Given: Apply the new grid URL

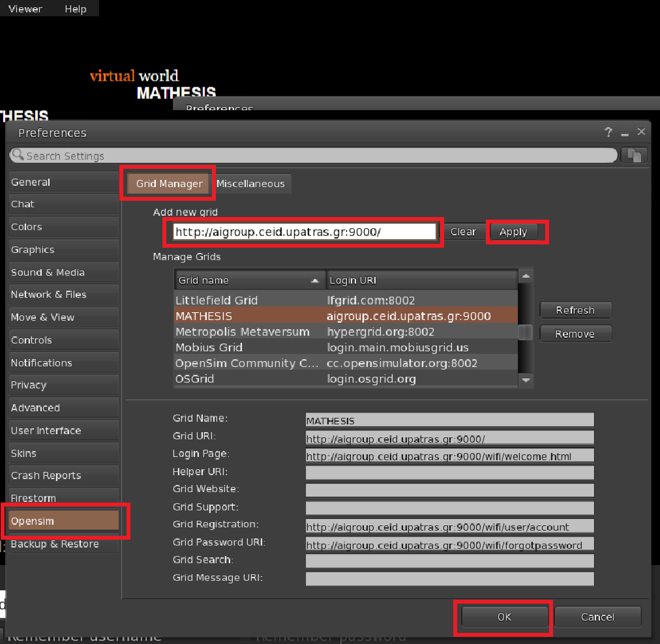Looking at the screenshot, I should [513, 232].
